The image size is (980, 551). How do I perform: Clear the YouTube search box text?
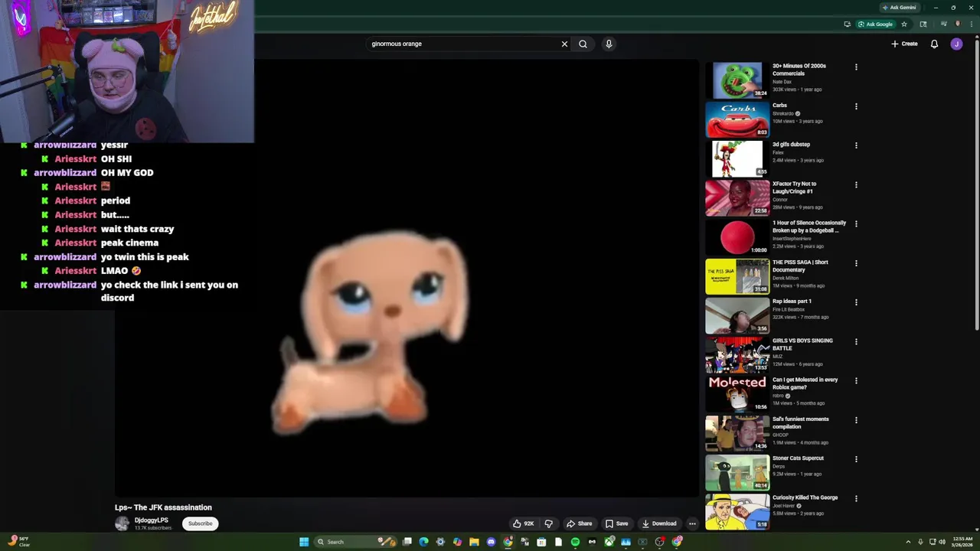[564, 44]
